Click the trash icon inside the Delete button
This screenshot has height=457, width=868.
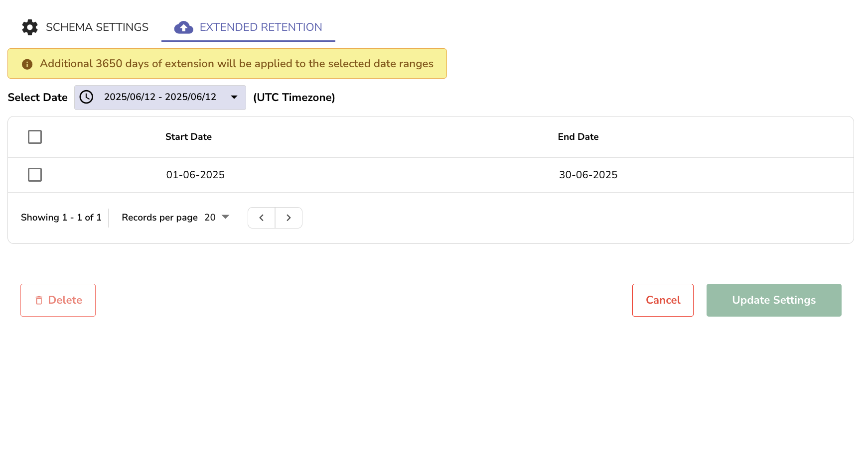[39, 300]
